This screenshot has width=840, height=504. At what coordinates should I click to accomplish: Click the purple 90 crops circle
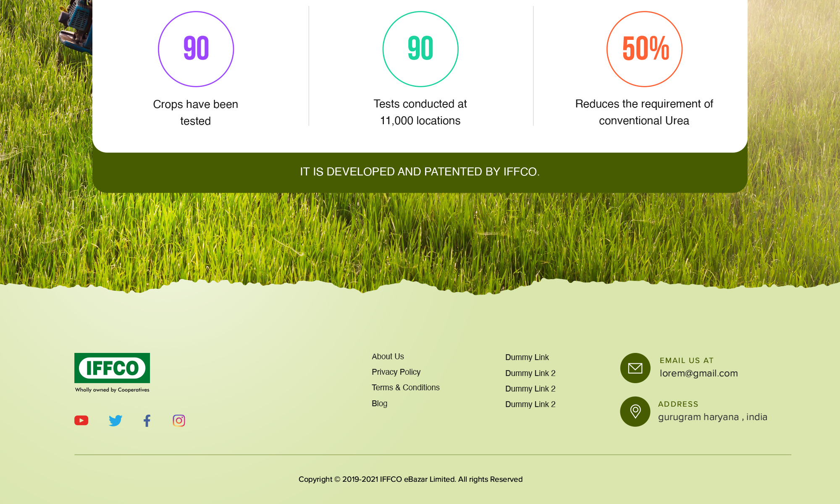click(x=196, y=49)
